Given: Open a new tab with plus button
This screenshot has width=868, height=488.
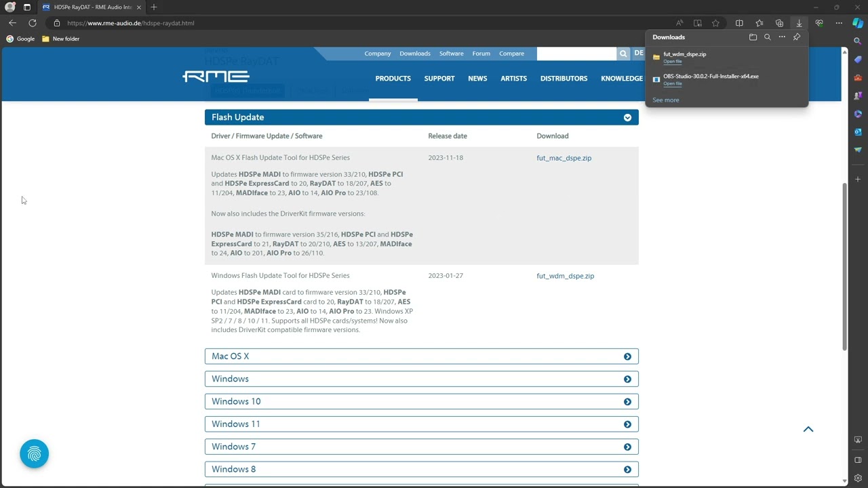Looking at the screenshot, I should point(154,7).
